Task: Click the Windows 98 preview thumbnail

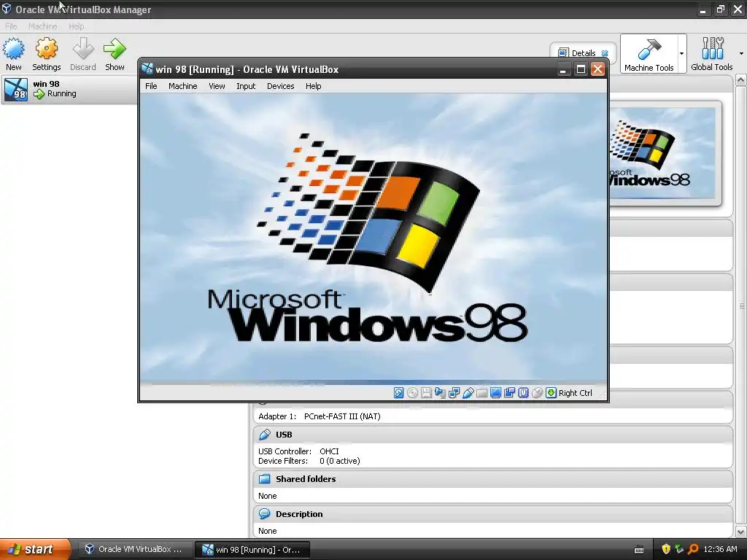Action: 662,153
